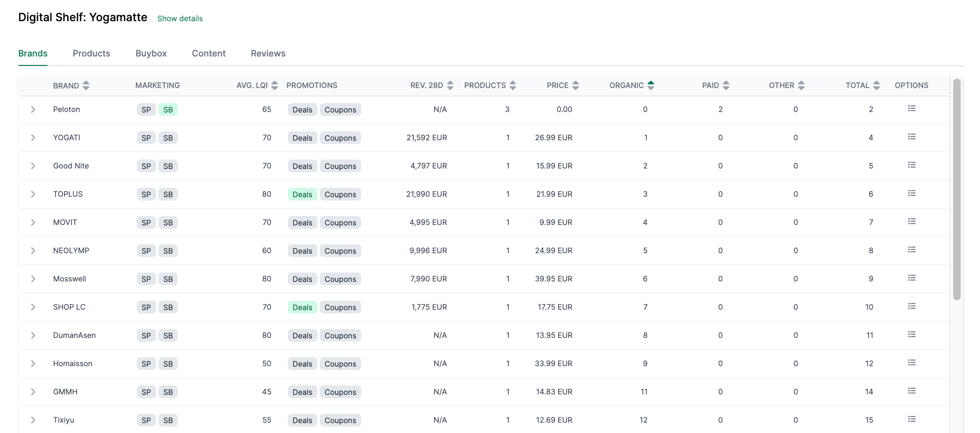Expand the NEOLYMP brand row
Image resolution: width=980 pixels, height=433 pixels.
(x=33, y=250)
